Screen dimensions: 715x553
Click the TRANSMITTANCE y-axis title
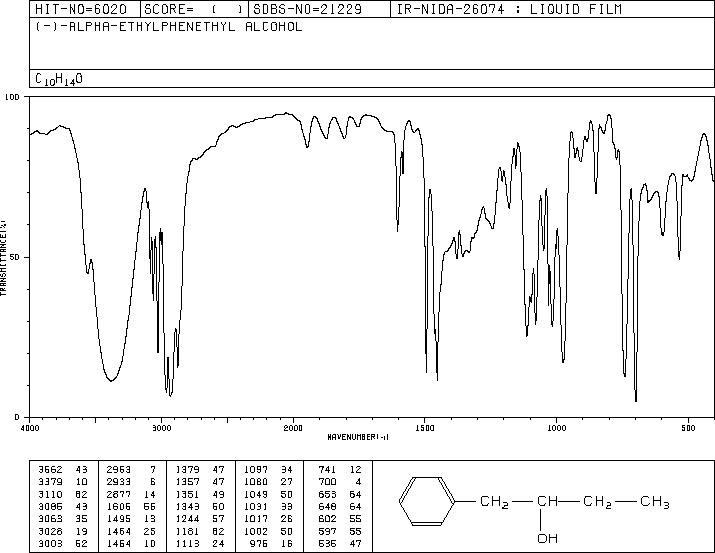pos(3,258)
